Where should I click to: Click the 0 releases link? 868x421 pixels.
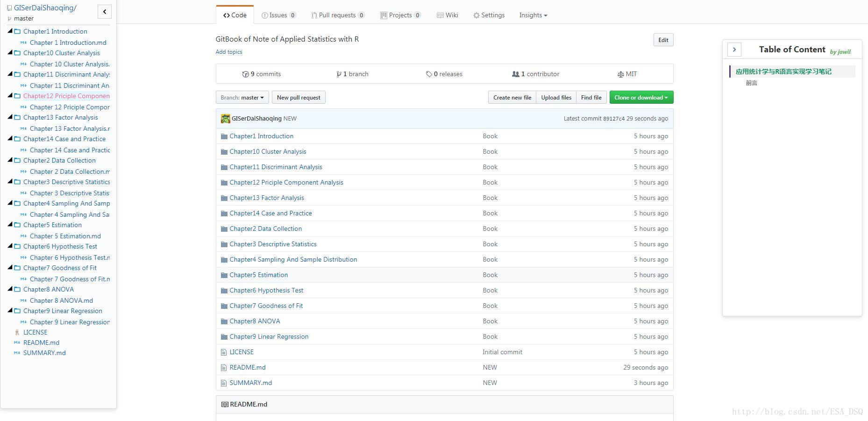pyautogui.click(x=444, y=74)
